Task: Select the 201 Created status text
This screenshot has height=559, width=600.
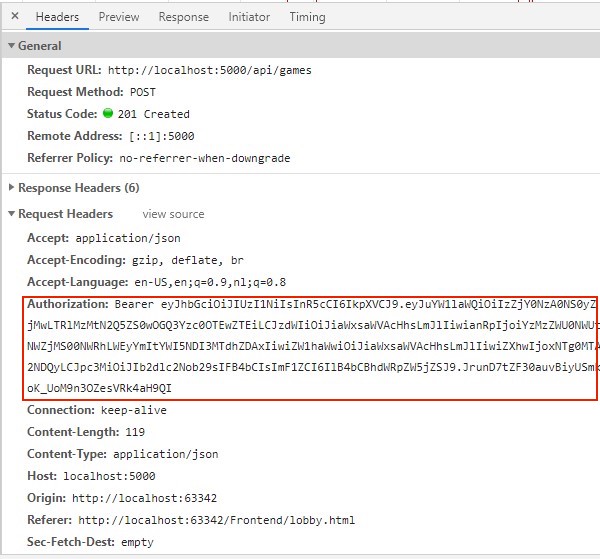Action: click(153, 114)
